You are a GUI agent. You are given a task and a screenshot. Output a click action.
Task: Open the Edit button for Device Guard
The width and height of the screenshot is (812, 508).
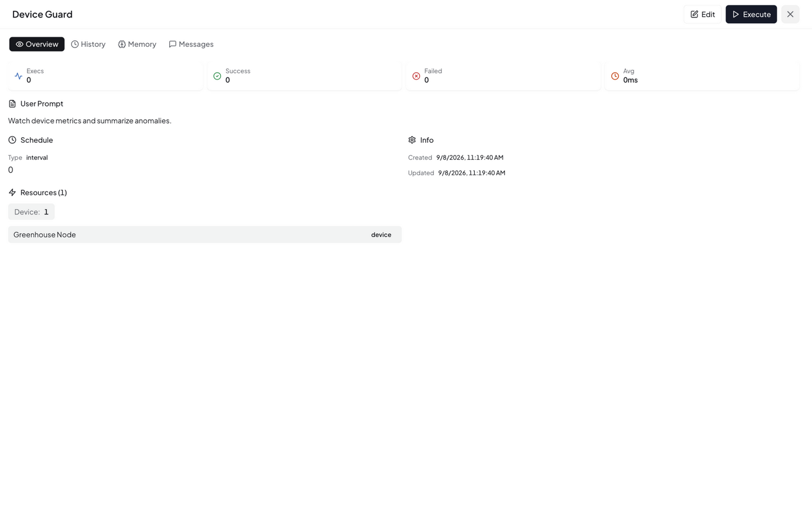click(x=702, y=14)
